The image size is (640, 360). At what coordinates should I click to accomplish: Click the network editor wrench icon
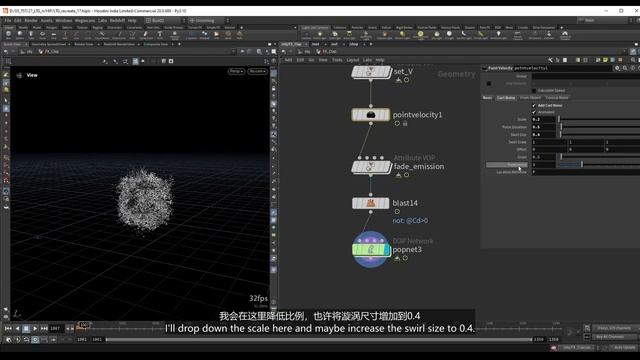[x=550, y=60]
